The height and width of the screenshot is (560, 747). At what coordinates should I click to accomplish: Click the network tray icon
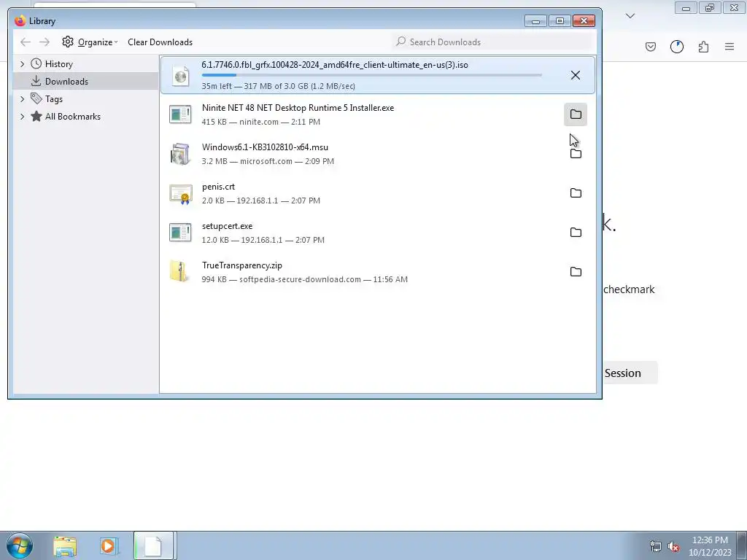pos(656,547)
